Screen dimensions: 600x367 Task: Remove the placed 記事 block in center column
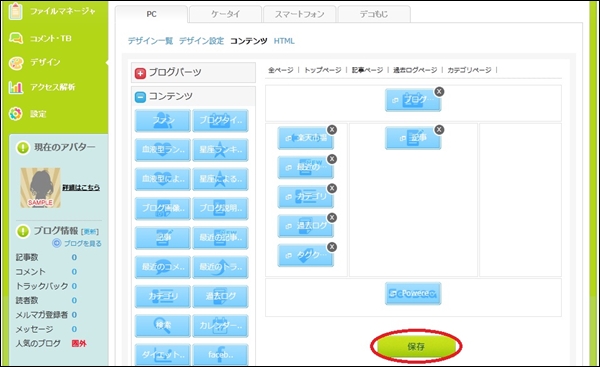[439, 130]
